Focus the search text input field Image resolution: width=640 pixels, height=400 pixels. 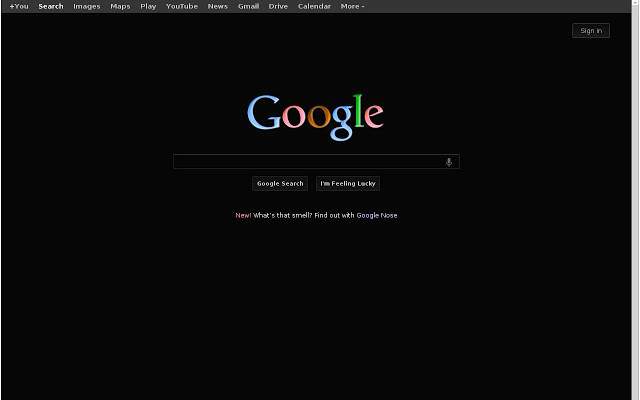coord(316,162)
